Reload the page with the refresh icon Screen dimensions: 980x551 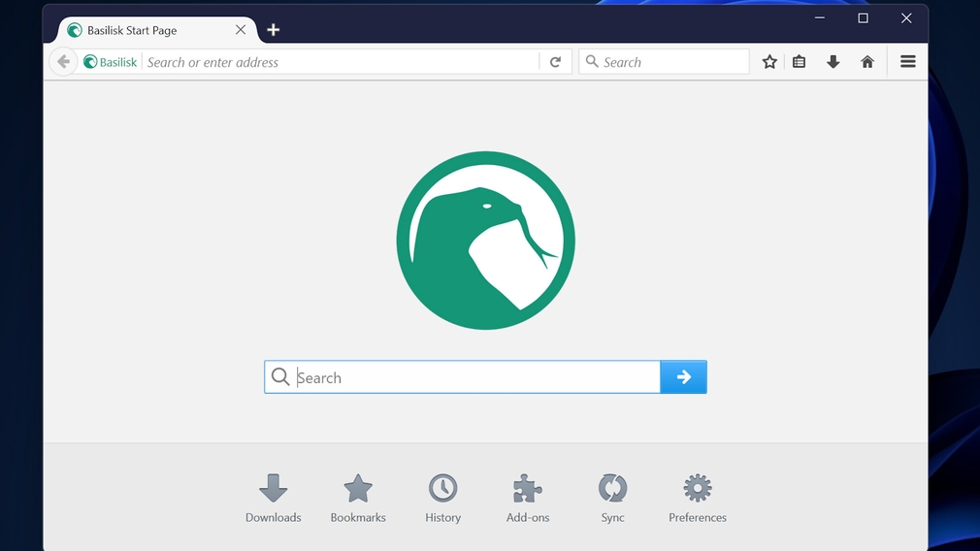pos(555,62)
